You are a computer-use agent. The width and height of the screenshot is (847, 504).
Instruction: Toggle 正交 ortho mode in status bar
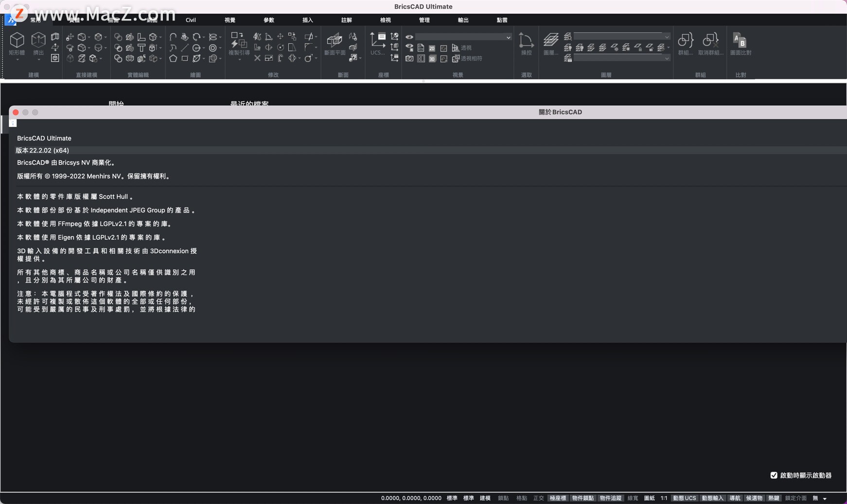(x=538, y=498)
